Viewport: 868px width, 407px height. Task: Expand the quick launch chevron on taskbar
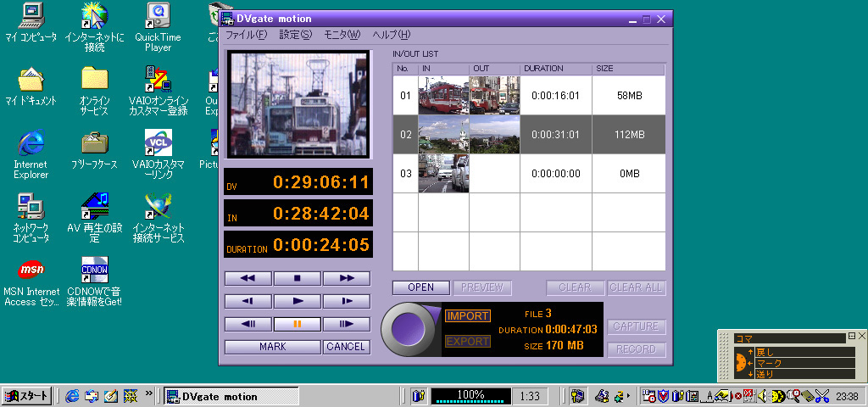coord(149,395)
